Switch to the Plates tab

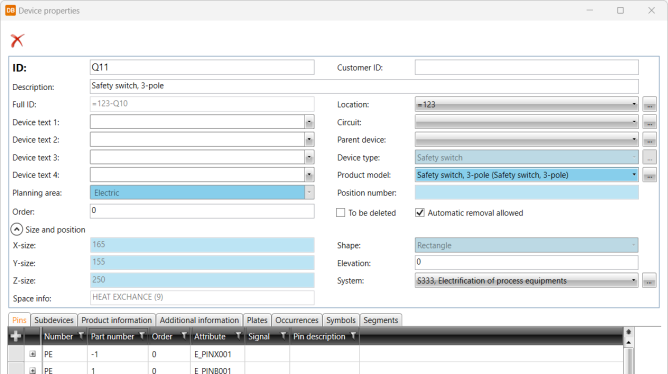(x=257, y=320)
